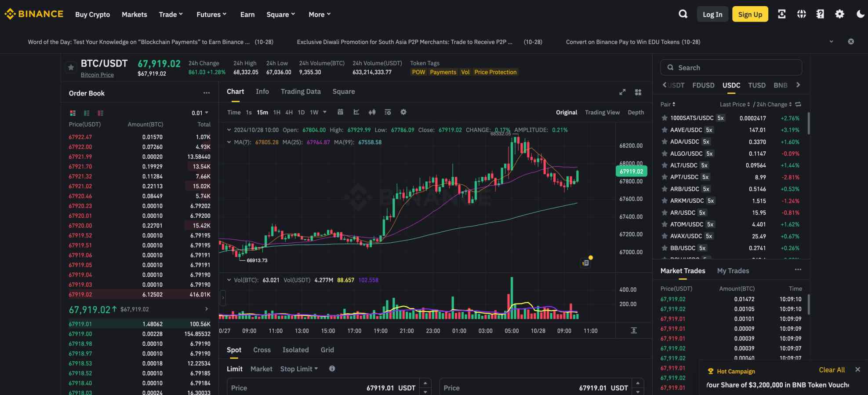The image size is (868, 395).
Task: Expand chart to fullscreen
Action: tap(622, 92)
